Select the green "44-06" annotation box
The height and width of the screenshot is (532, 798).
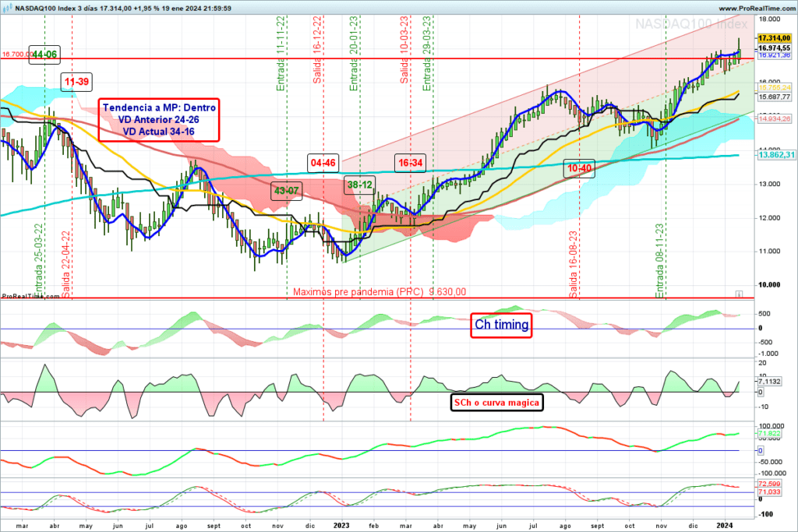pyautogui.click(x=44, y=55)
